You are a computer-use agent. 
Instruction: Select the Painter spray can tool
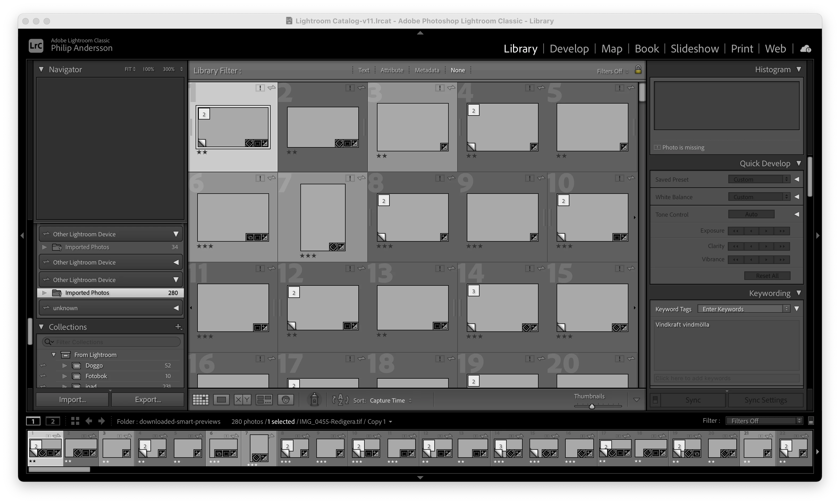coord(314,399)
